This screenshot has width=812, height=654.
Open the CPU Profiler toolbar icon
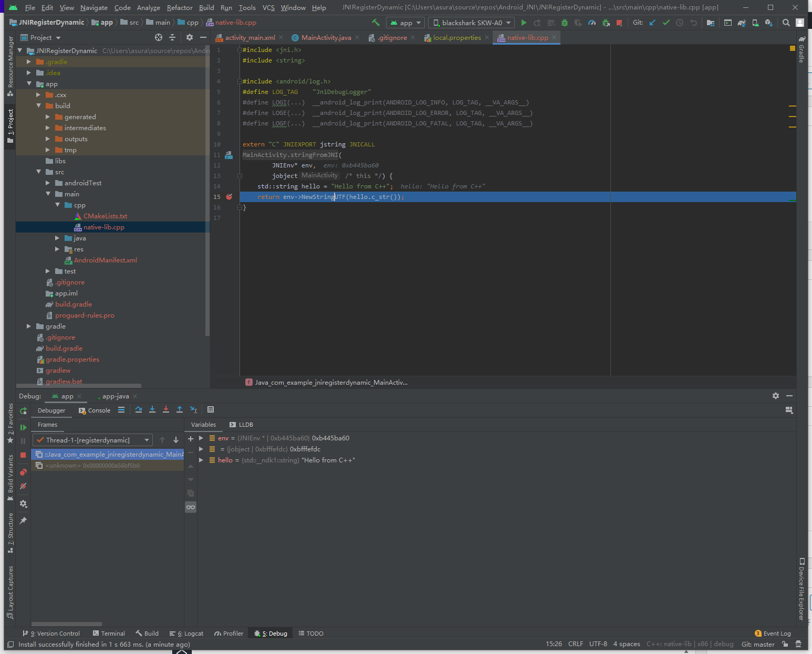[592, 23]
